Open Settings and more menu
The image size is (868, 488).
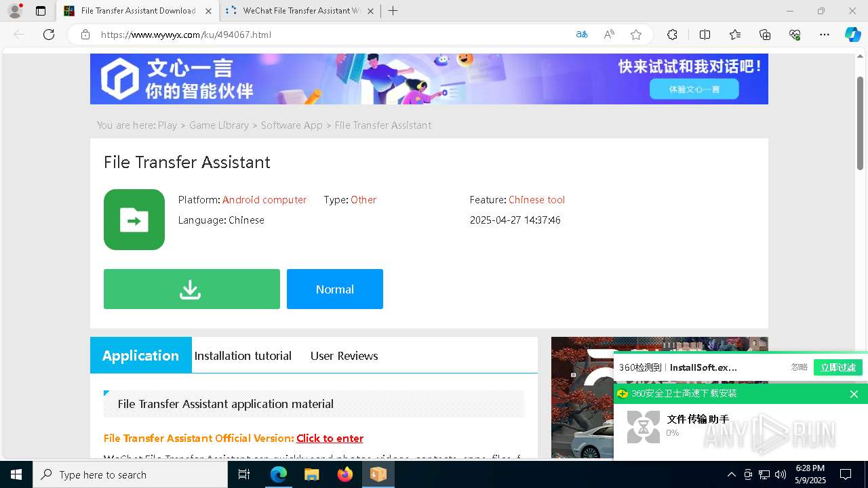pyautogui.click(x=825, y=35)
